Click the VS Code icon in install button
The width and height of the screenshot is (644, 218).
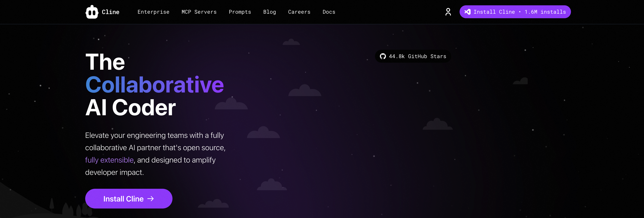click(467, 12)
